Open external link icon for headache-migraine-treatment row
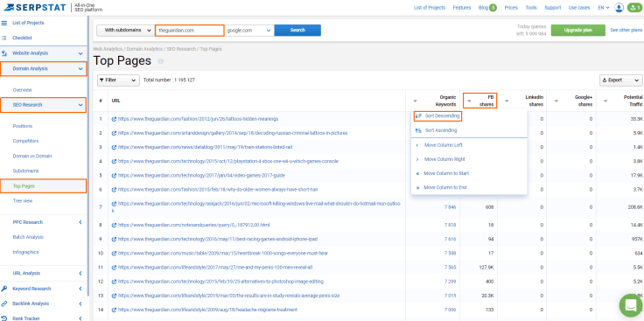This screenshot has width=644, height=321. [114, 310]
